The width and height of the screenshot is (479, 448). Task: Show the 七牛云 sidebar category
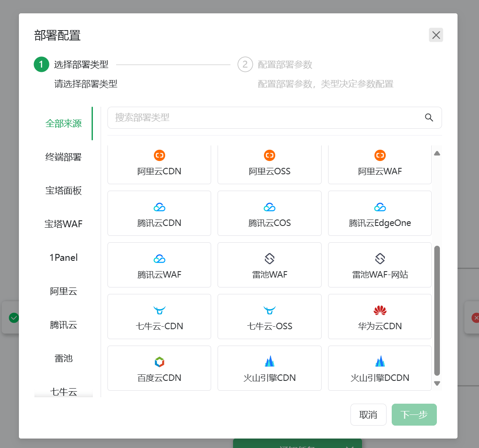click(x=64, y=392)
